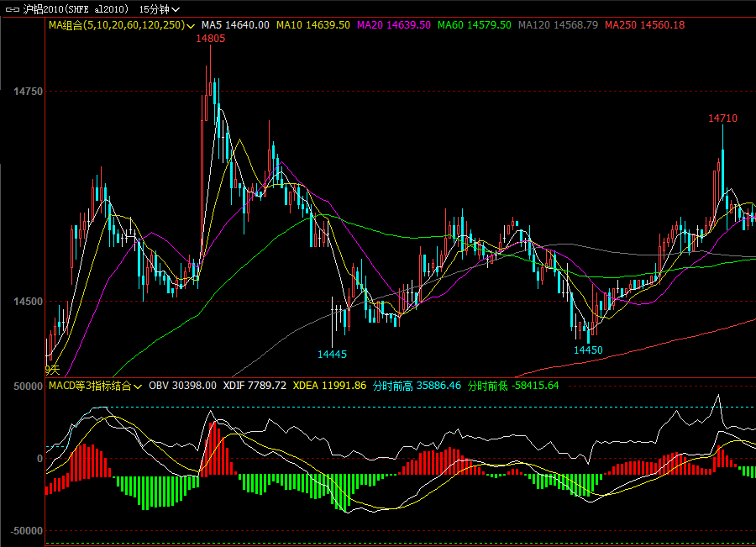Click the 分时前低 -58415.64 readout
756x547 pixels.
(x=513, y=386)
